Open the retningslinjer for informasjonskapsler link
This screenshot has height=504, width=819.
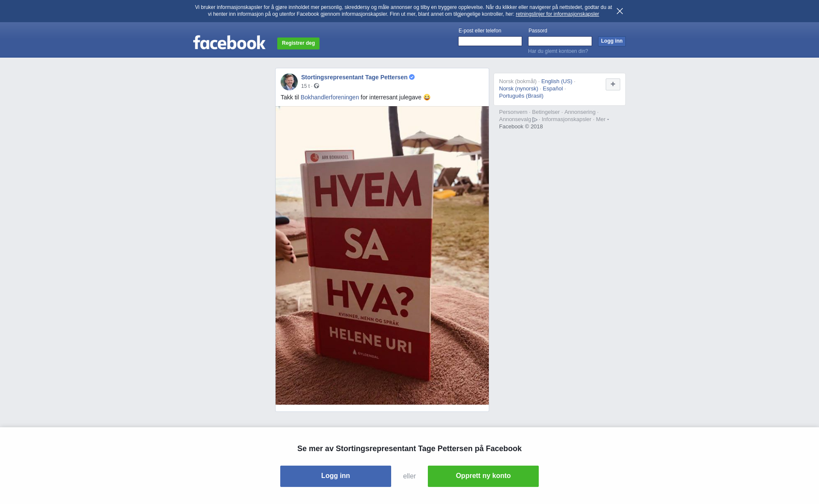coord(557,14)
